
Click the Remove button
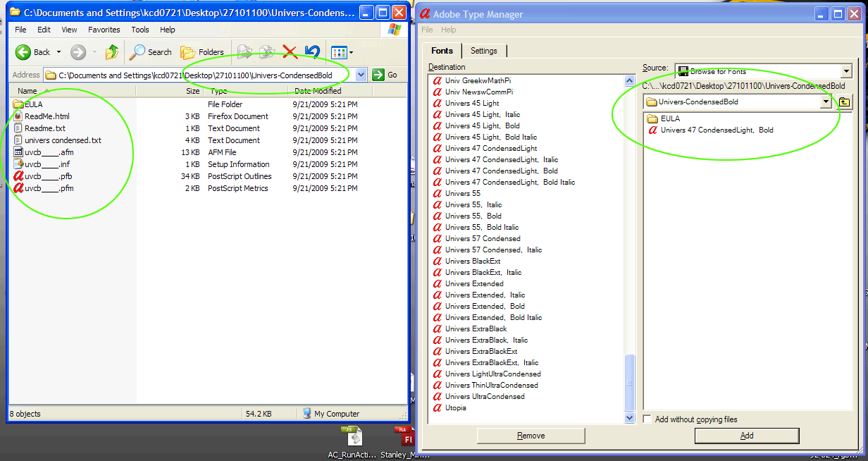(531, 436)
